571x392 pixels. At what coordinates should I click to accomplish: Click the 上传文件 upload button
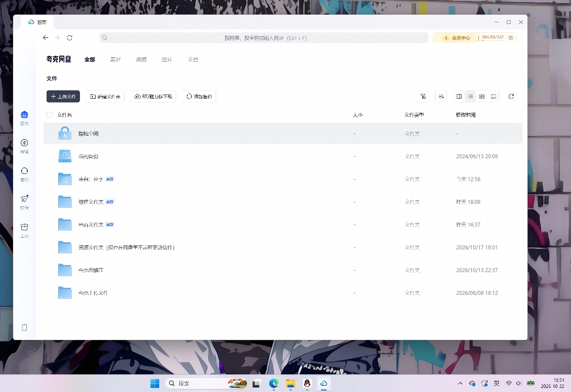click(x=63, y=97)
